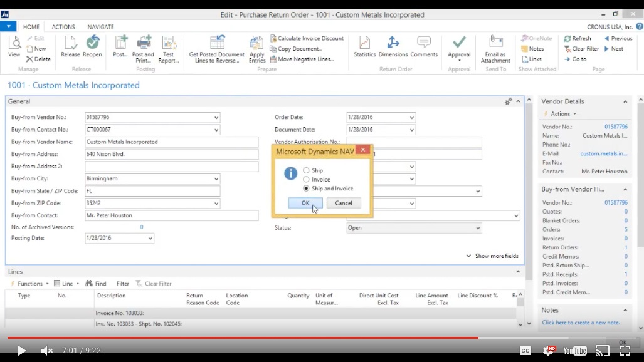Image resolution: width=644 pixels, height=362 pixels.
Task: Select Ship and Invoice radio option
Action: 306,189
